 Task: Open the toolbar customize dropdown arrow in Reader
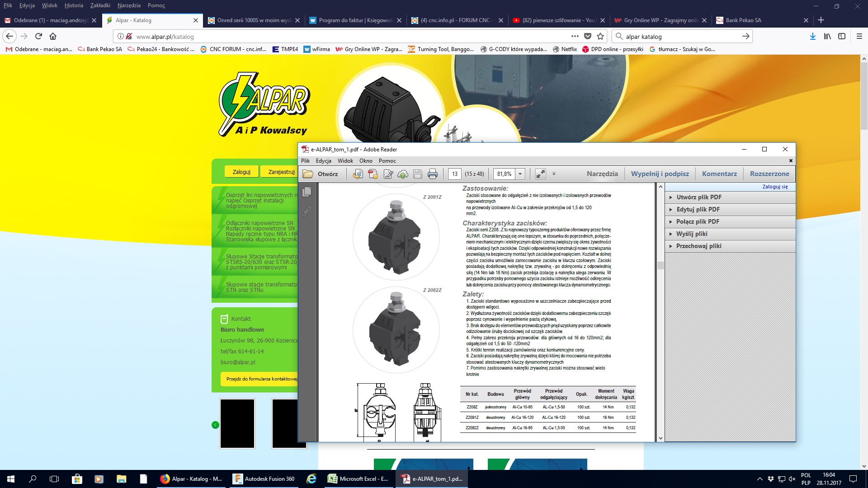click(554, 174)
